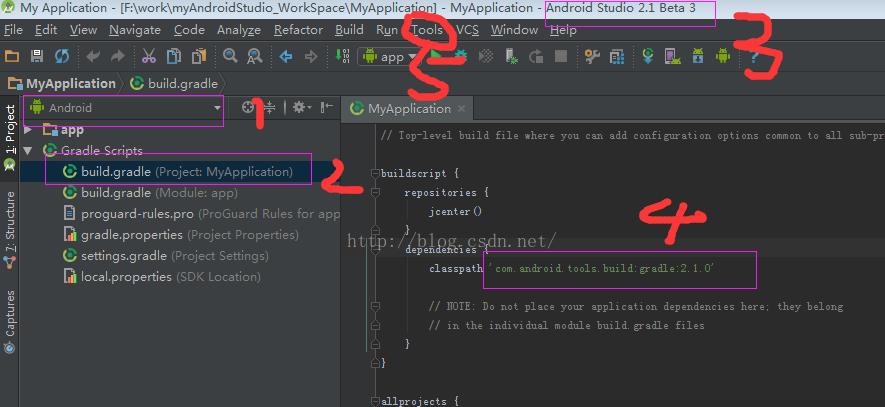Open the Navigate menu

tap(135, 30)
